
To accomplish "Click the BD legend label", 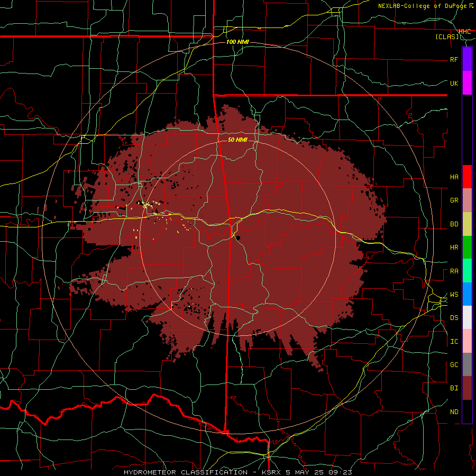I will [454, 224].
